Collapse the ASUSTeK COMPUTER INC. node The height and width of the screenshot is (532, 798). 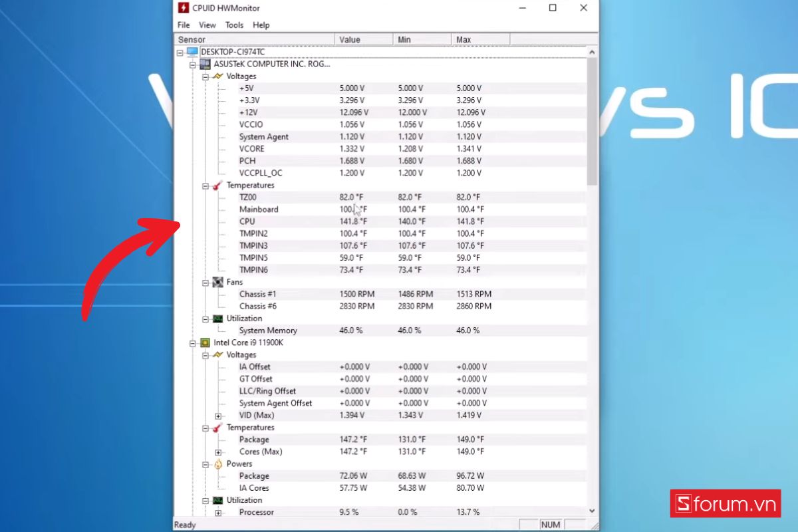193,65
